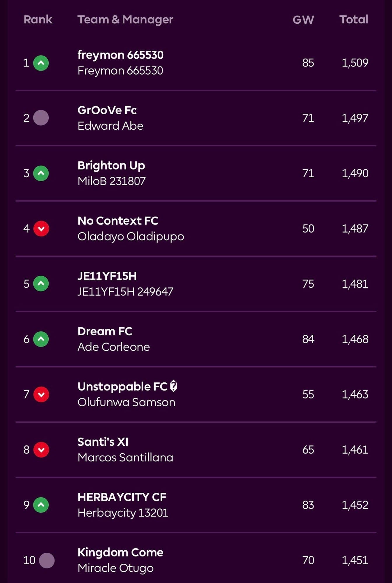
Task: Open the freymon 665530 team link
Action: [x=120, y=55]
